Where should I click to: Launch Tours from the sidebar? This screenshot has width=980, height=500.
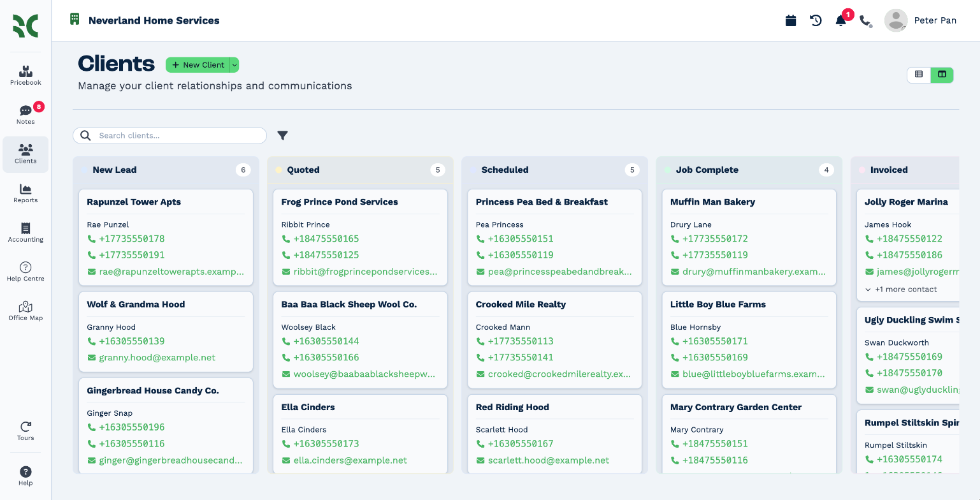[25, 431]
